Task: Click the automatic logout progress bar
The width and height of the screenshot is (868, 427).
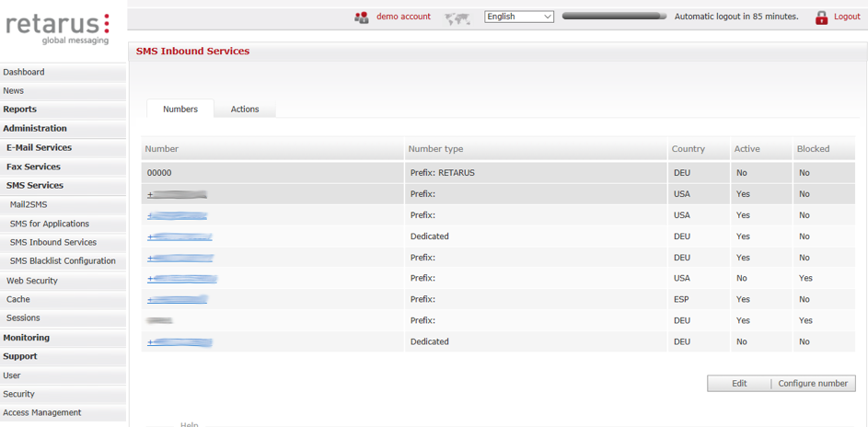Action: pos(614,17)
